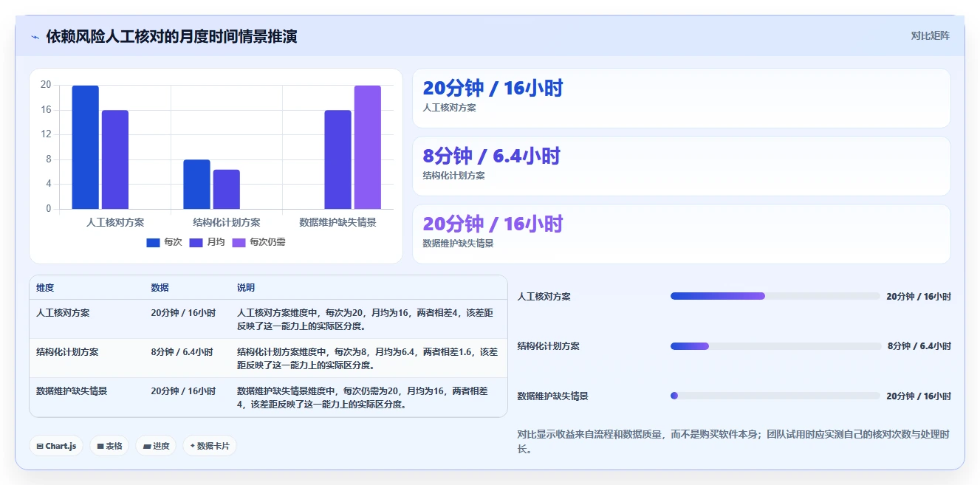Click the 月均 bar for 人工核对方案
Screen dimensions: 980x485
point(115,159)
